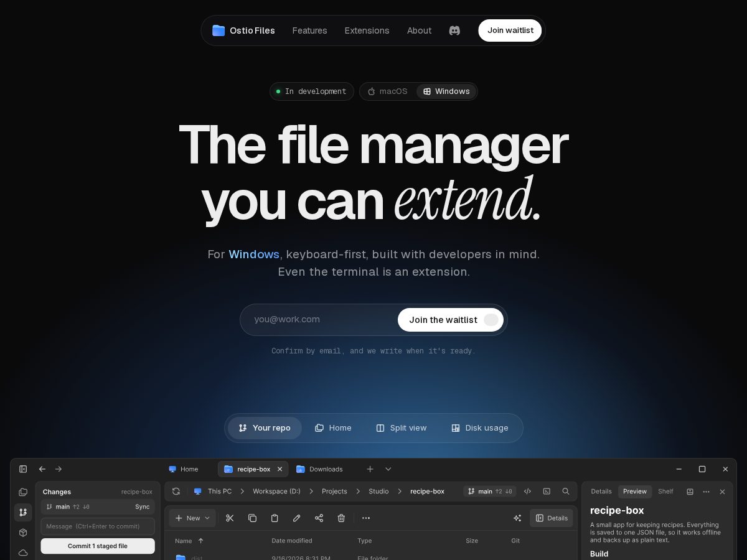Screen dimensions: 747x560
Task: Sort files by the Name column header
Action: coord(189,541)
